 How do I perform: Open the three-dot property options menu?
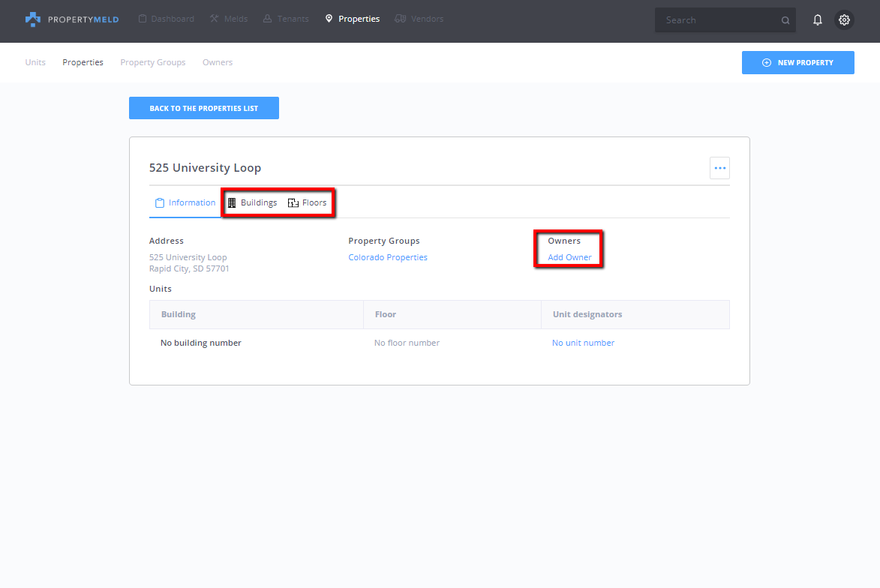coord(719,168)
